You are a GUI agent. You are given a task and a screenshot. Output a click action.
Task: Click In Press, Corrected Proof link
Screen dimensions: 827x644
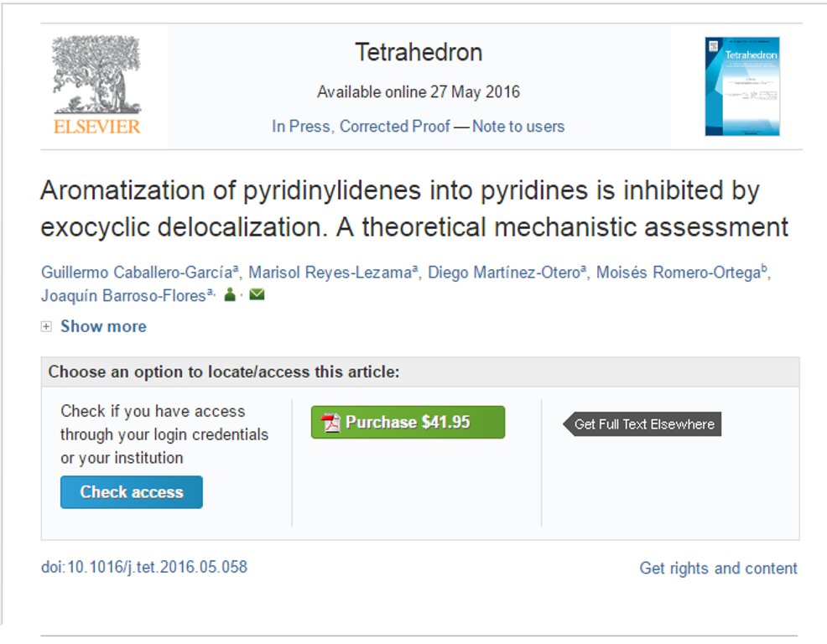point(361,127)
